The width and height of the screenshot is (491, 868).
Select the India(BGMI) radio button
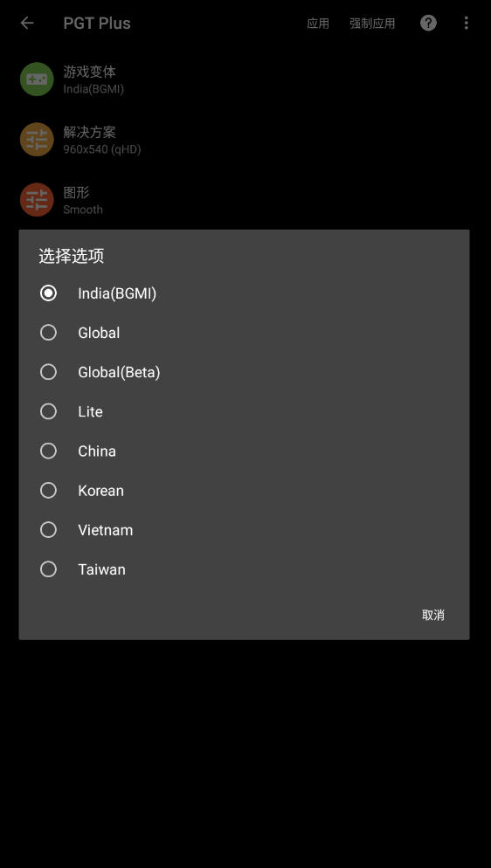click(49, 293)
